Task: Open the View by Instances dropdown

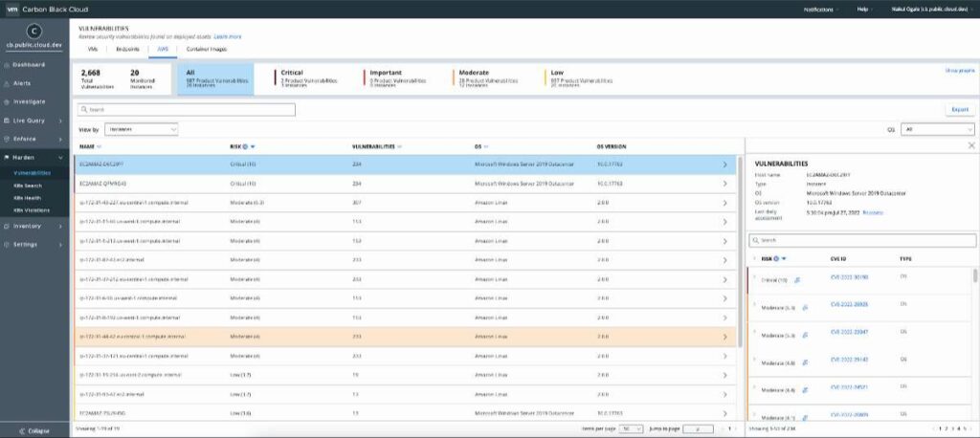Action: (x=142, y=129)
